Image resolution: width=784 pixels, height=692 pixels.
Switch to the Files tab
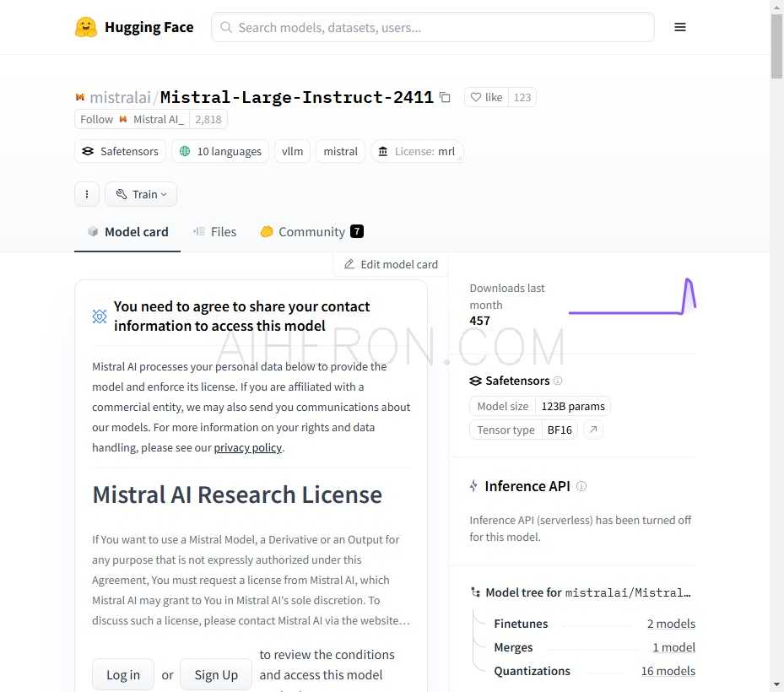coord(215,232)
